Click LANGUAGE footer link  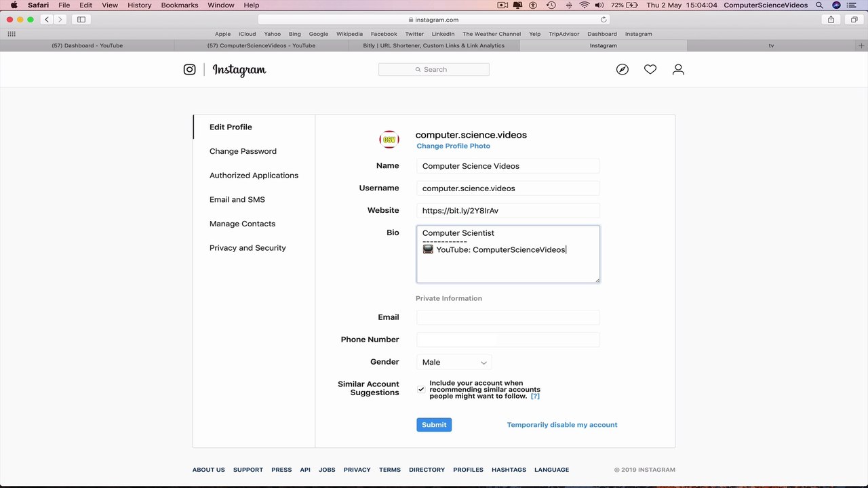click(x=551, y=470)
